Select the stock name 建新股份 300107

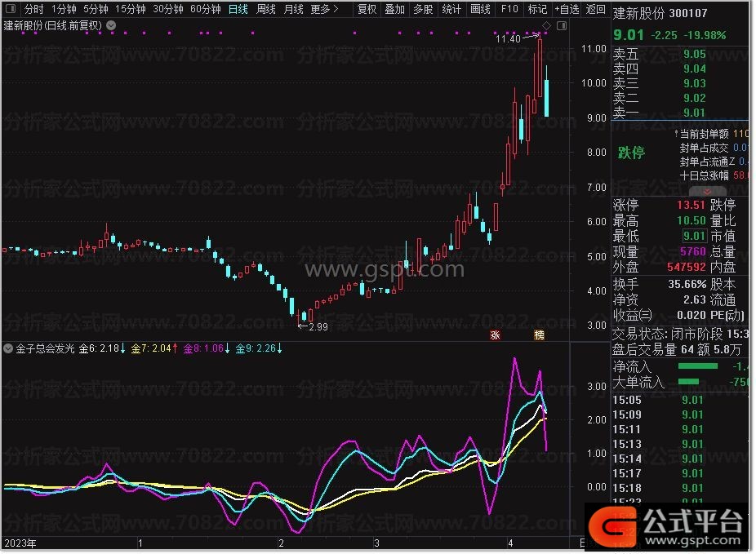coord(660,14)
